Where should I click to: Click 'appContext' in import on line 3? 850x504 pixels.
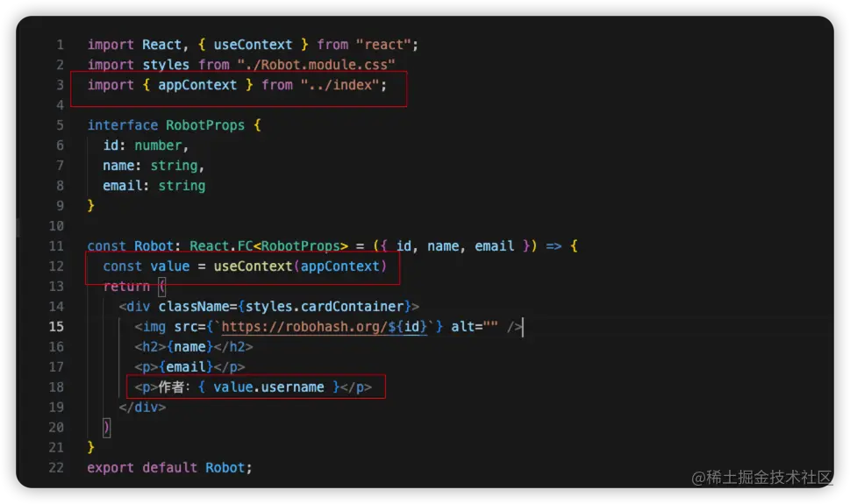click(x=197, y=85)
